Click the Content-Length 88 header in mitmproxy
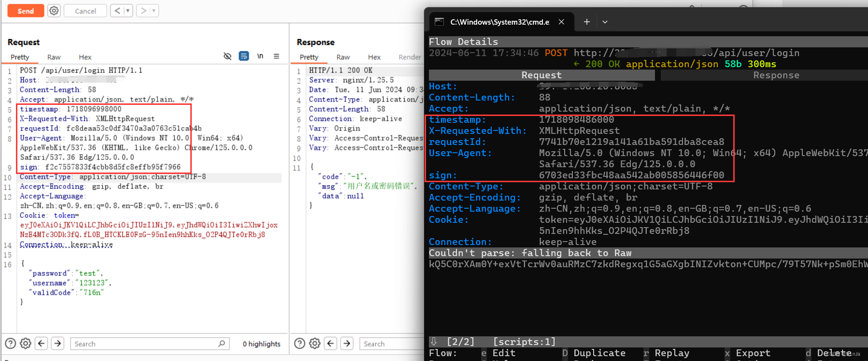The height and width of the screenshot is (361, 868). (x=489, y=97)
